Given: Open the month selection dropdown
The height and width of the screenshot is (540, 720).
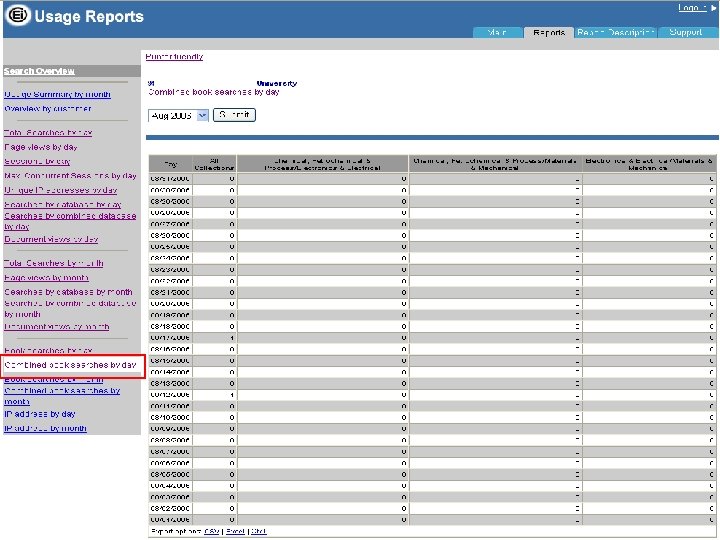Looking at the screenshot, I should pos(178,115).
